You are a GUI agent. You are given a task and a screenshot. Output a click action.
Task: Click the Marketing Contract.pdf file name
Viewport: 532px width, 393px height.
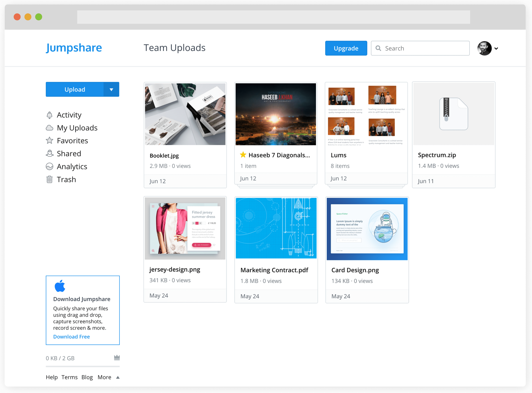(274, 270)
